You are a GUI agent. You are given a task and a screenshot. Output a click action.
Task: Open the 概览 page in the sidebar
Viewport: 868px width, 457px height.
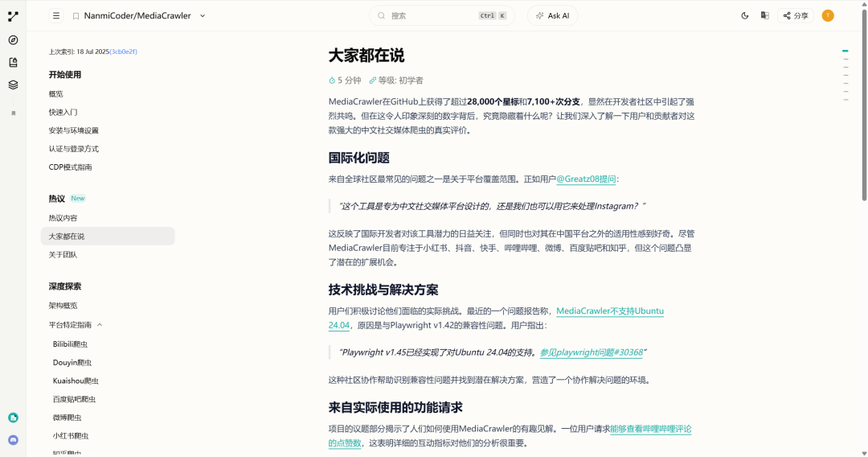pos(56,93)
